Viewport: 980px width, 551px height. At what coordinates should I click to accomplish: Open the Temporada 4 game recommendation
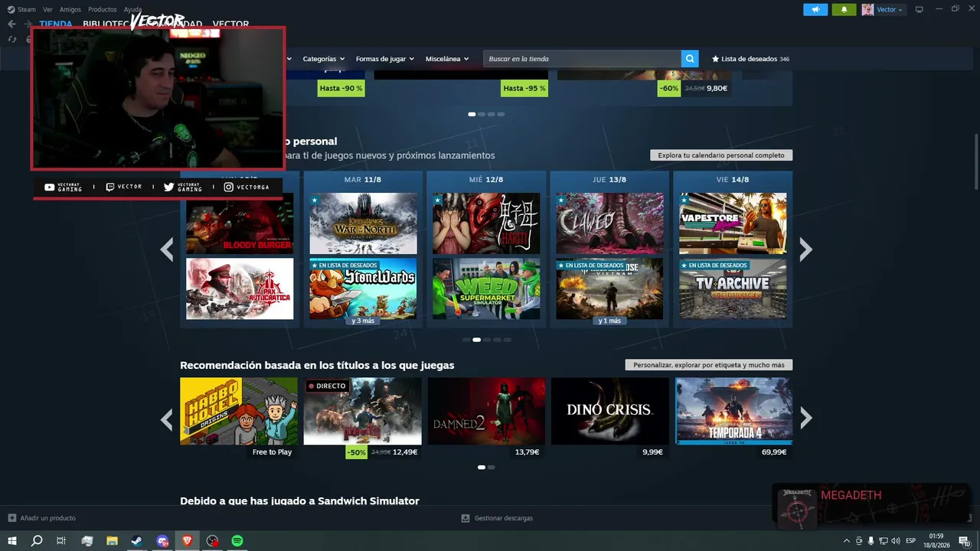[x=733, y=411]
